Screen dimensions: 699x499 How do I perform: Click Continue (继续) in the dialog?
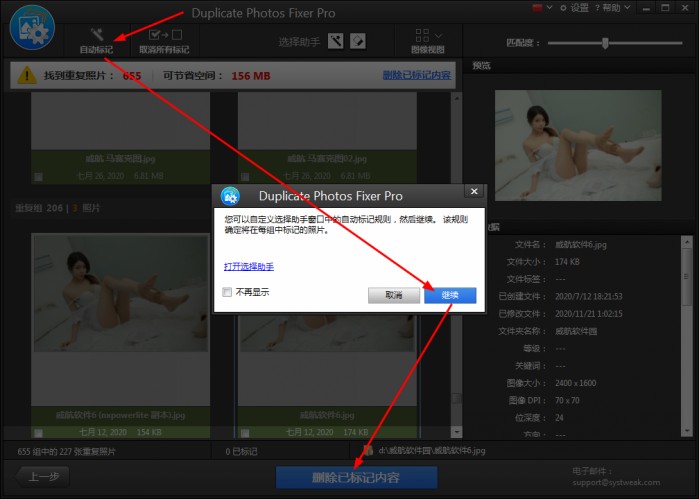click(450, 295)
